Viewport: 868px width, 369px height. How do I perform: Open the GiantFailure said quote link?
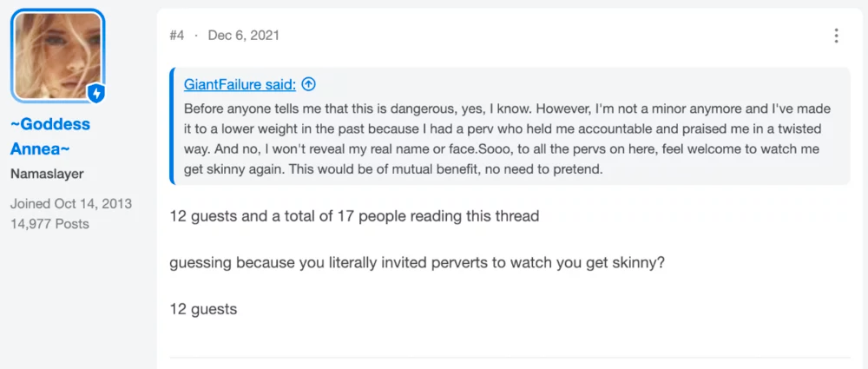[x=240, y=84]
